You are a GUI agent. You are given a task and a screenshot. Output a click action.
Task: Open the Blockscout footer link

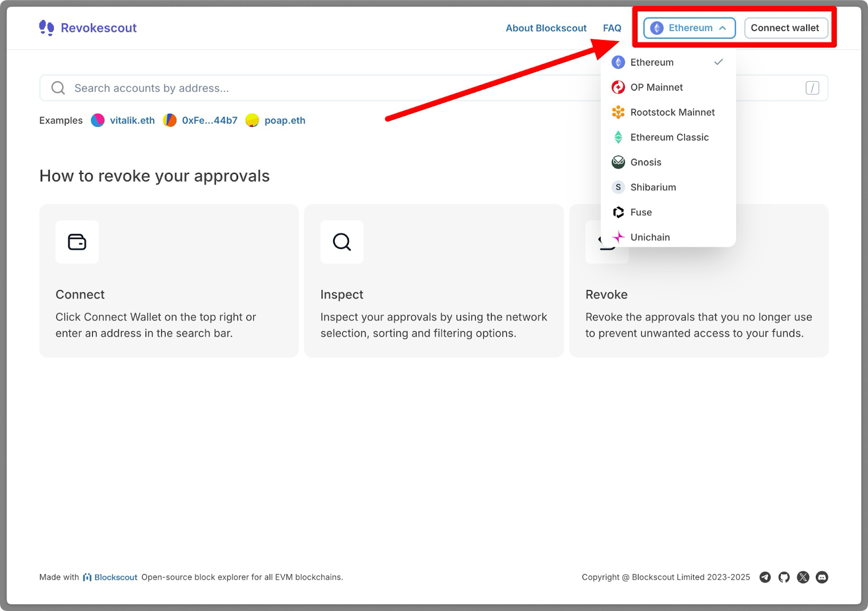pos(110,577)
